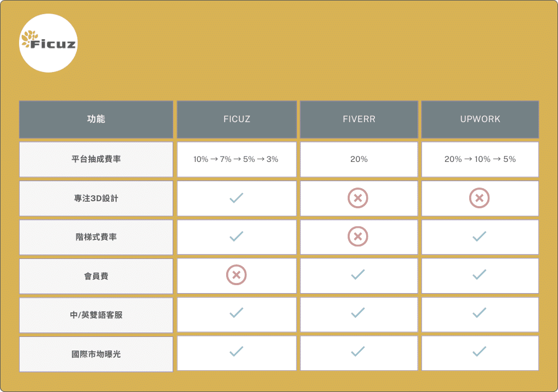Click the Upwork checkmark for 國際市場曝光
This screenshot has width=558, height=392.
click(480, 352)
